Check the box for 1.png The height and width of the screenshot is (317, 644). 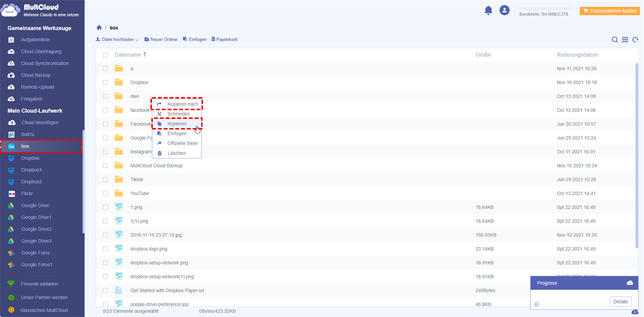105,207
